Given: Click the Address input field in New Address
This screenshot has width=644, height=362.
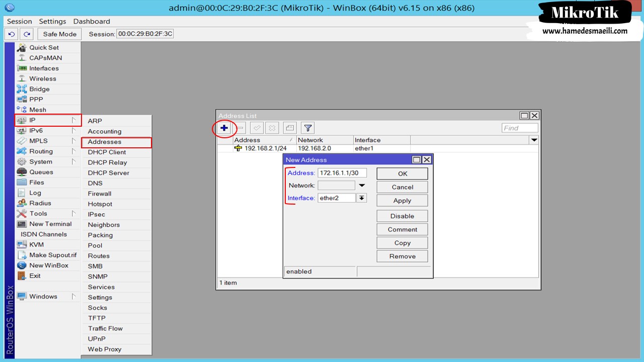Looking at the screenshot, I should (x=342, y=173).
